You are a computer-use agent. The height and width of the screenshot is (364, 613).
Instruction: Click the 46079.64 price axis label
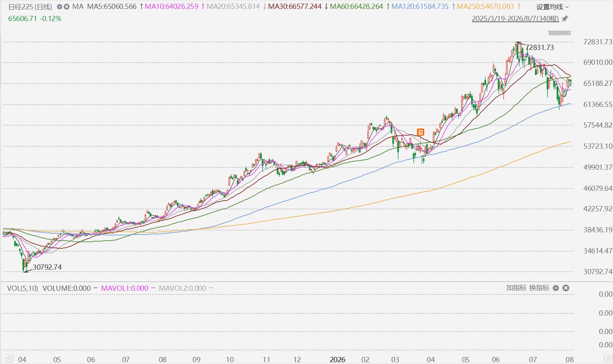(x=598, y=188)
